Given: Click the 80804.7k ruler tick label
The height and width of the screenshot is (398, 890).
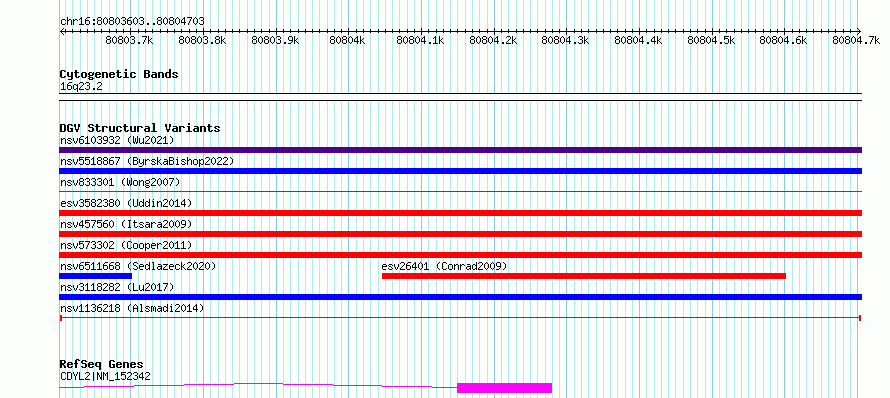Looking at the screenshot, I should [x=856, y=40].
